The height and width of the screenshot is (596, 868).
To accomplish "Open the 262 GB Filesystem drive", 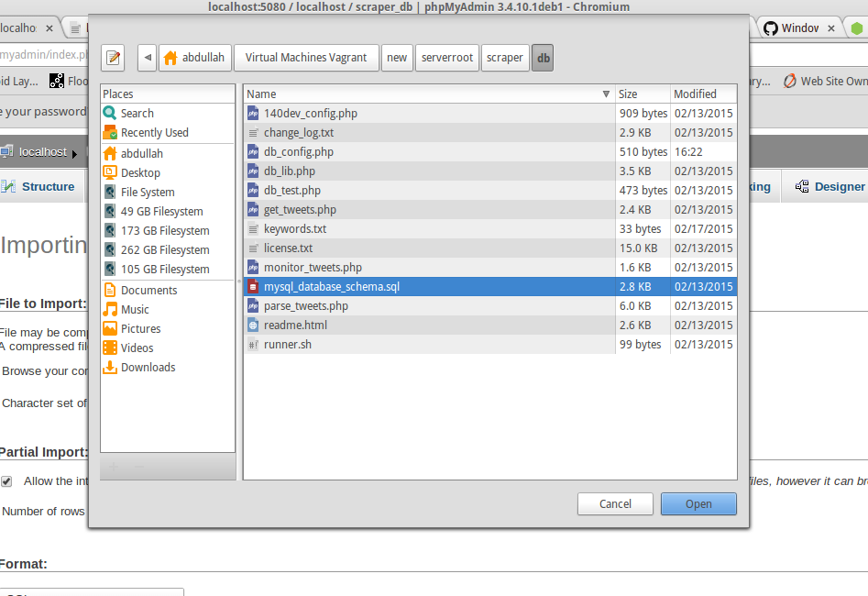I will coord(168,249).
